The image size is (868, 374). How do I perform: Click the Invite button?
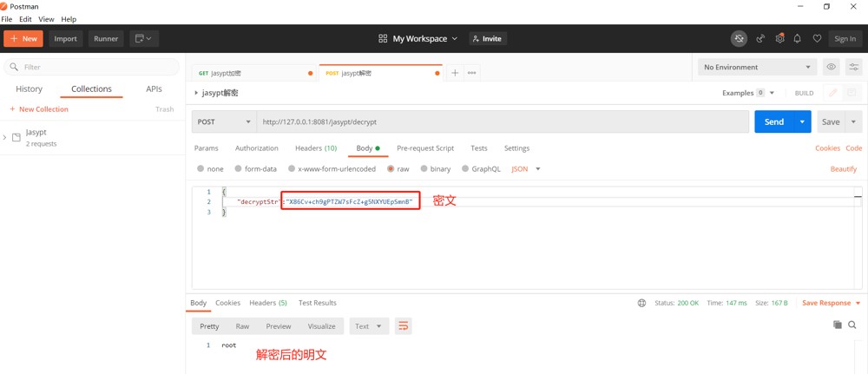click(x=488, y=39)
